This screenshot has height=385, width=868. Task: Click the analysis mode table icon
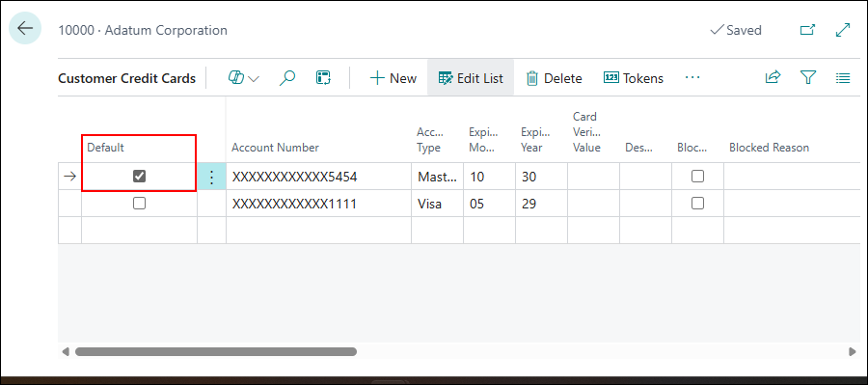(x=323, y=78)
